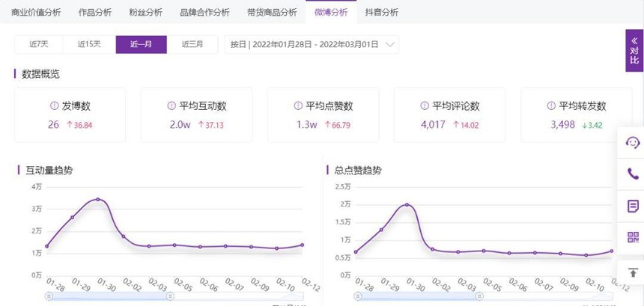Switch to 品牌合作分析 tab
The height and width of the screenshot is (306, 644).
pos(204,12)
